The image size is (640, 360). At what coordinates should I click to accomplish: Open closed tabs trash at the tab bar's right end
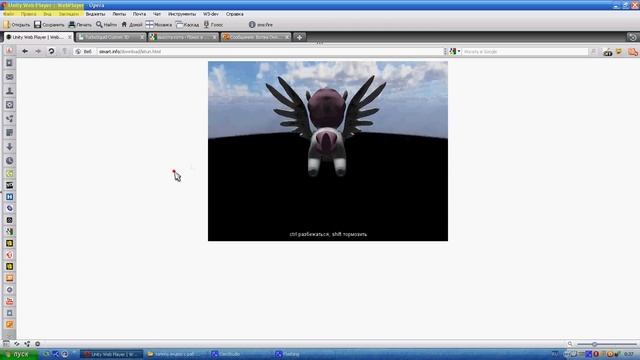632,37
